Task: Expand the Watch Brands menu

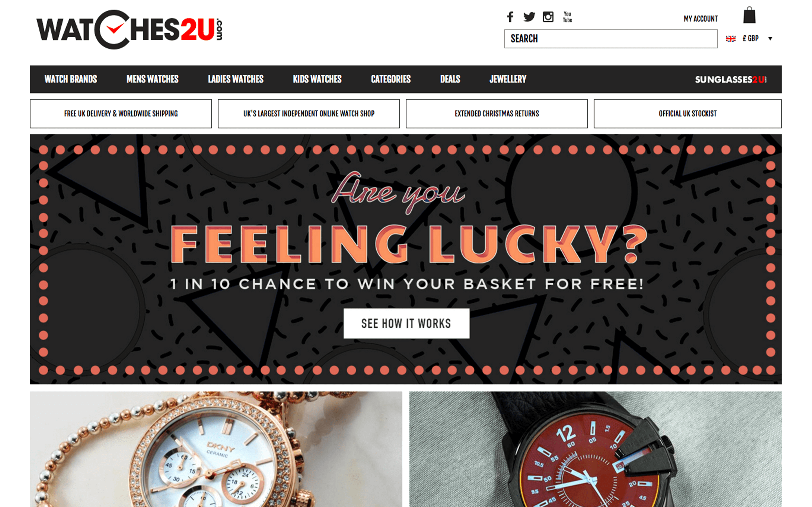Action: pos(71,79)
